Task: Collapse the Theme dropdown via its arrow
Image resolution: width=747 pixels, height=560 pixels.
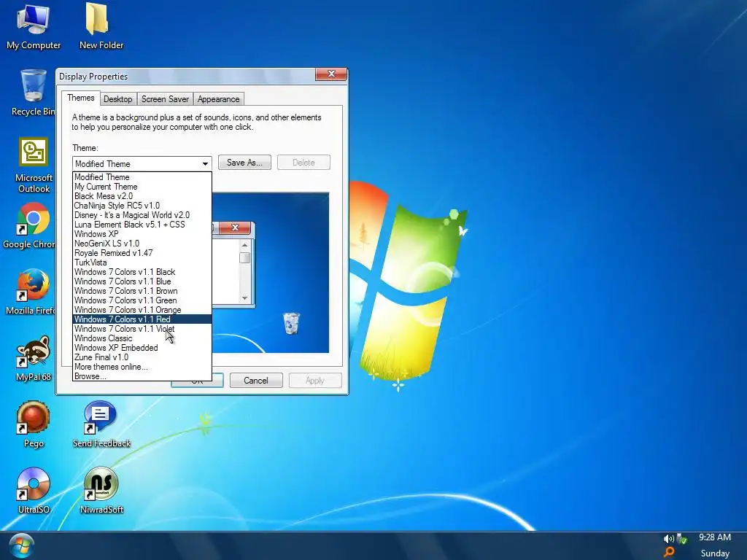Action: pyautogui.click(x=205, y=164)
